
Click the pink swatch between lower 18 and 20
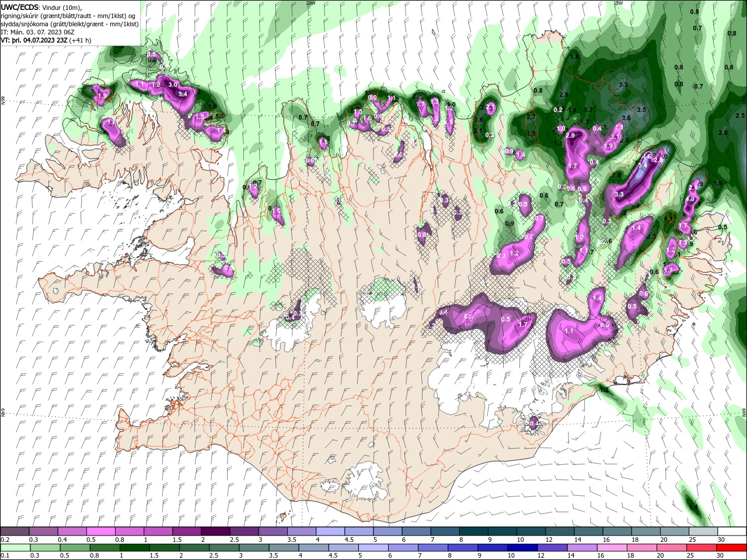click(641, 548)
